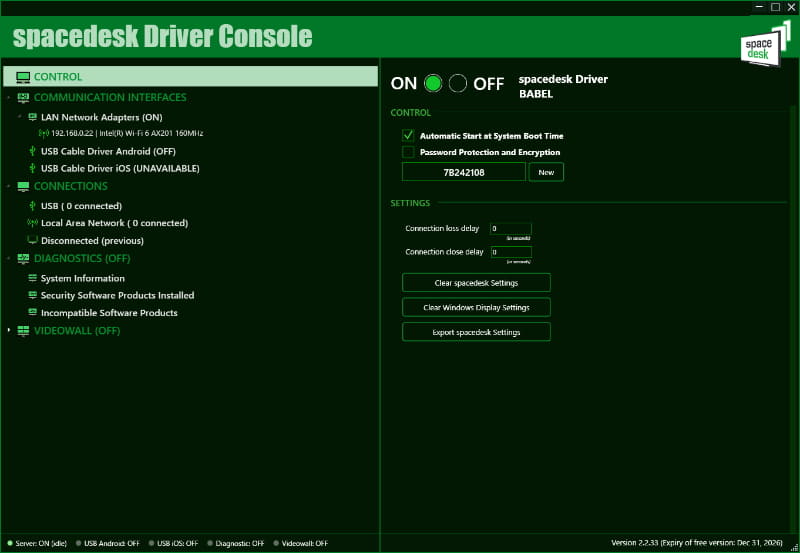The height and width of the screenshot is (553, 800).
Task: Open Security Software Products Installed entry
Action: coord(117,295)
